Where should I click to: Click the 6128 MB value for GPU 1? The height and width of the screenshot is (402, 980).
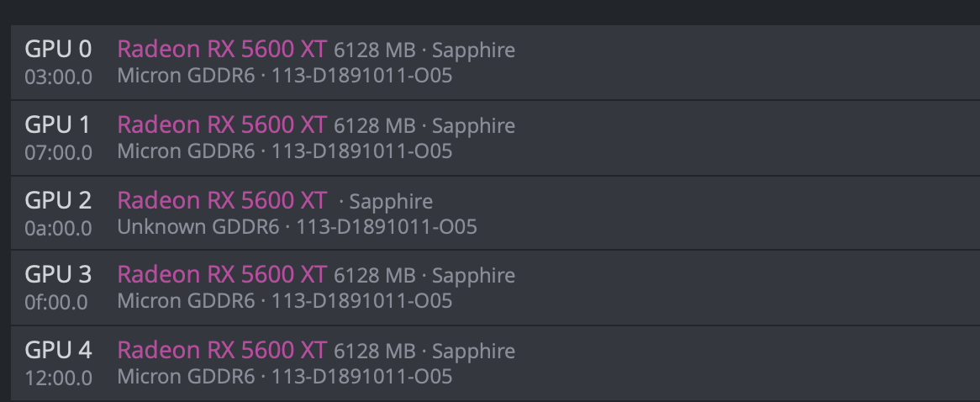(x=375, y=126)
